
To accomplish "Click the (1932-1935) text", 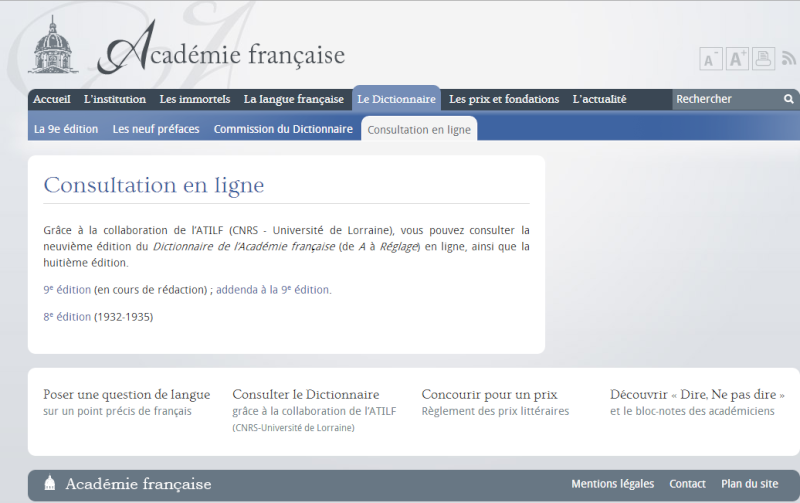I will pyautogui.click(x=123, y=317).
